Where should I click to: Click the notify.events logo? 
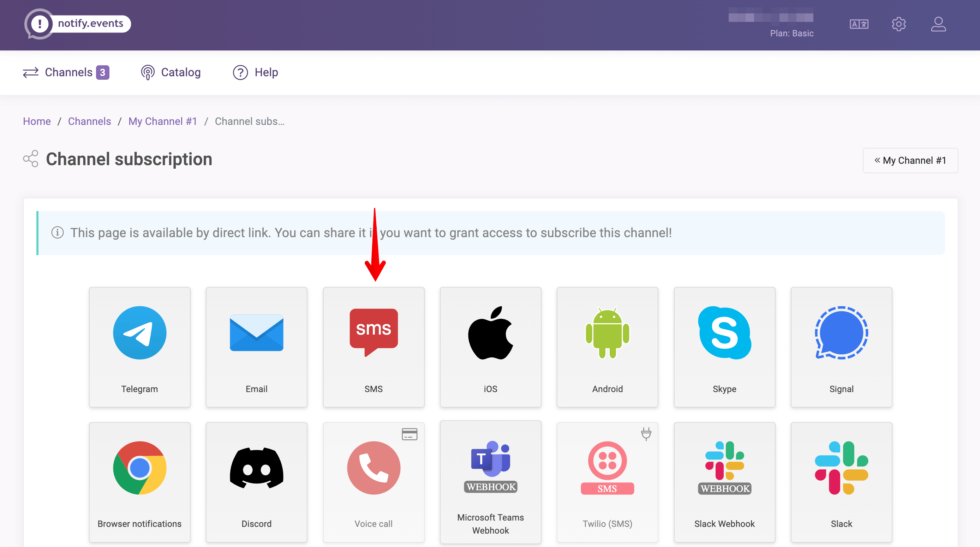tap(78, 24)
